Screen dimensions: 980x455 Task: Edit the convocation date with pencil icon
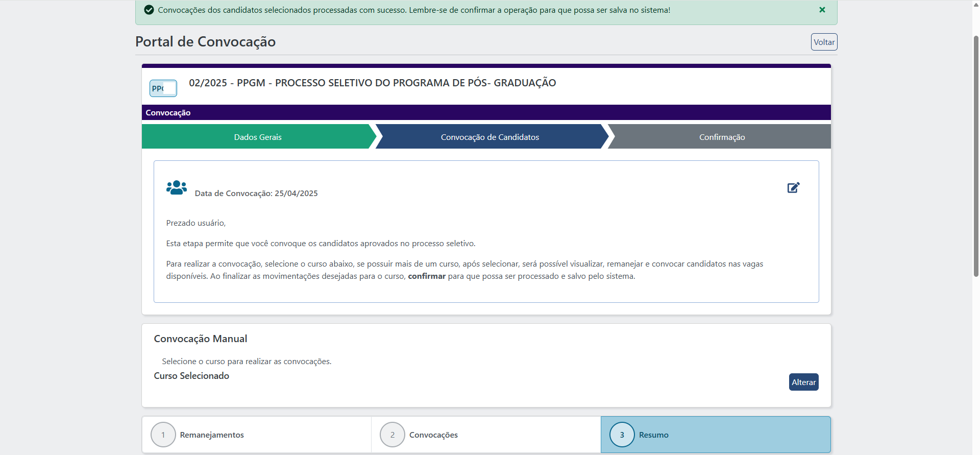point(793,188)
